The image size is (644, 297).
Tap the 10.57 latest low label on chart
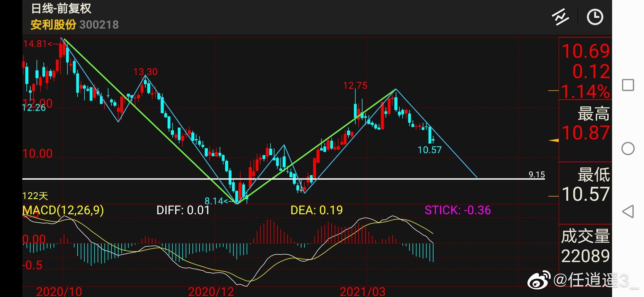pos(430,150)
